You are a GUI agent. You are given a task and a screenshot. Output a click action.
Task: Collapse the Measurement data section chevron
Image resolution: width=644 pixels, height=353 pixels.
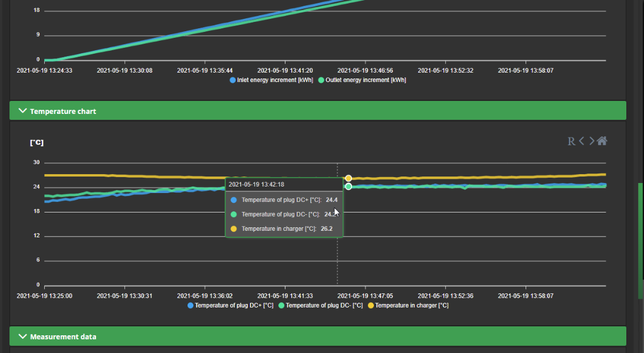pos(22,336)
